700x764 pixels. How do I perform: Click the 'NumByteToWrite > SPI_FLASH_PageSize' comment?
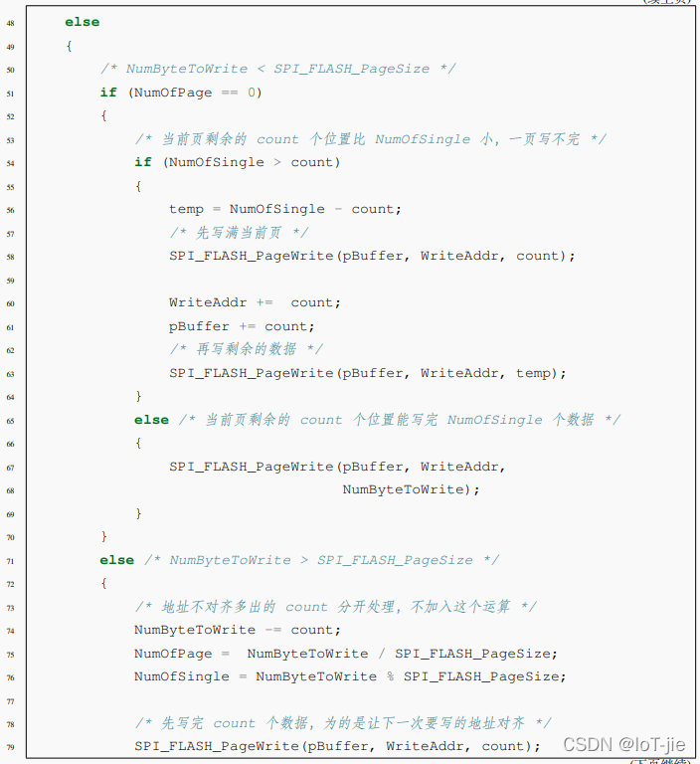321,560
